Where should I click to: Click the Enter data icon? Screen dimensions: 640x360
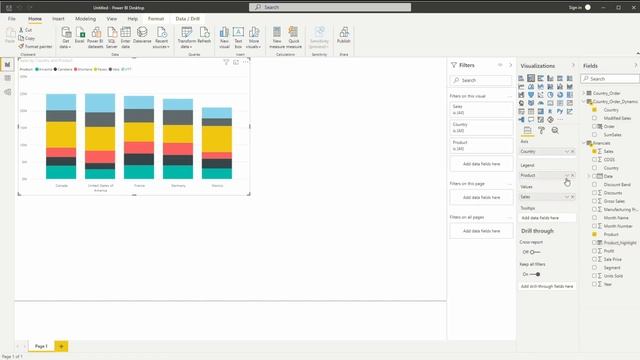[x=125, y=38]
